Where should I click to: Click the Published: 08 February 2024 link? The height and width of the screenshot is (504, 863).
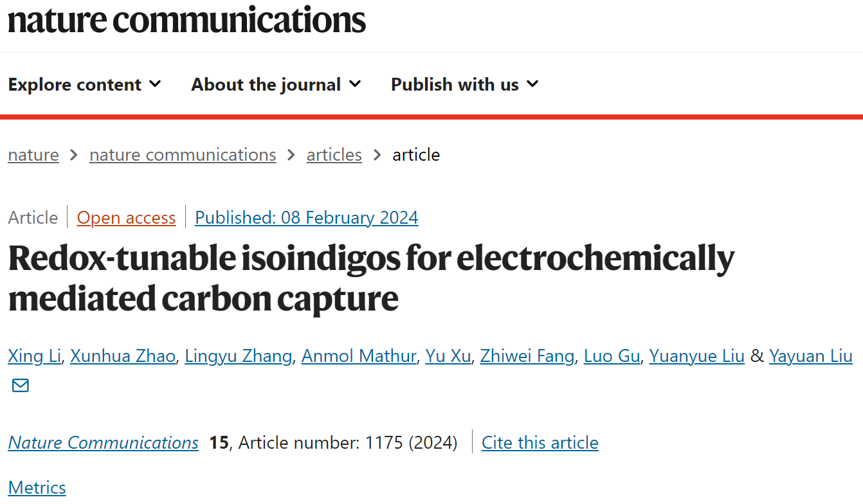307,218
